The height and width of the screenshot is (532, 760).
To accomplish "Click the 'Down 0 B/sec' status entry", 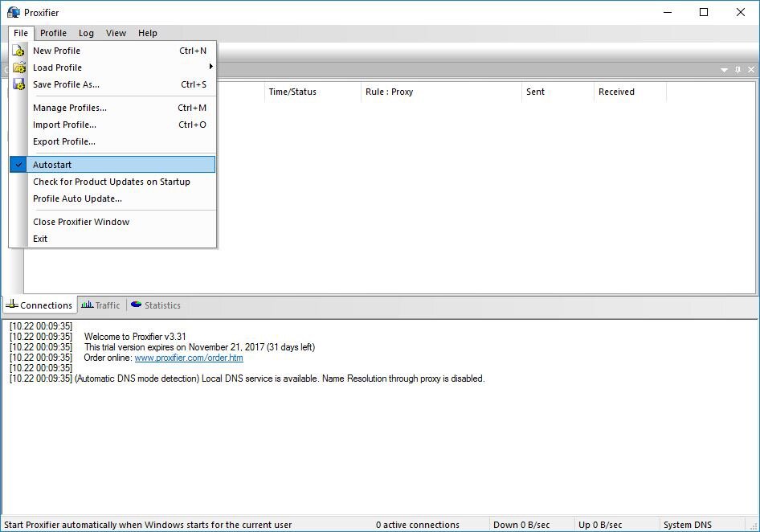I will pos(521,525).
